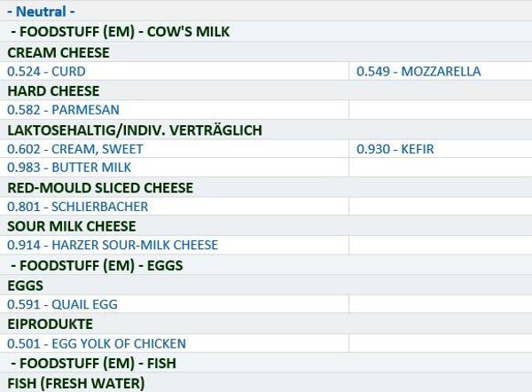
Task: Click the 0.914 Harzer Sour-Milk Cheese entry
Action: click(x=112, y=245)
